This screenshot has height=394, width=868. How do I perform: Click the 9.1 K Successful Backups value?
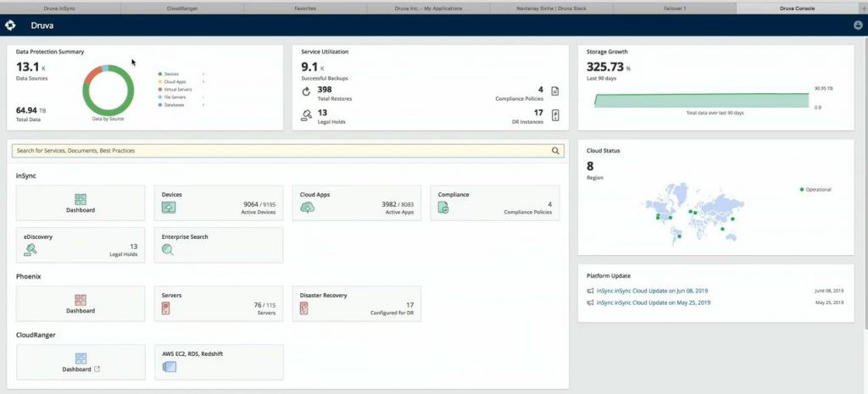(x=313, y=67)
